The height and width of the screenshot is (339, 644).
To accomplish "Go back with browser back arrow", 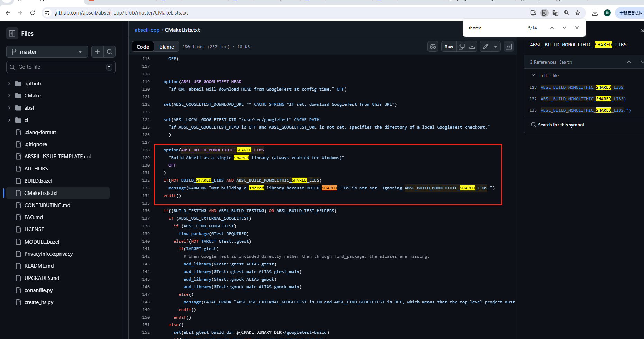I will [x=8, y=13].
